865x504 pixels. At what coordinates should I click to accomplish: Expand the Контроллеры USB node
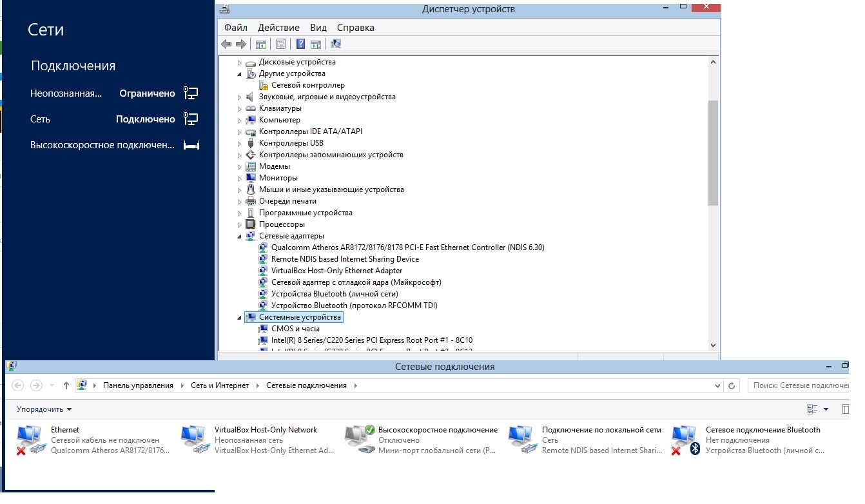click(x=239, y=144)
